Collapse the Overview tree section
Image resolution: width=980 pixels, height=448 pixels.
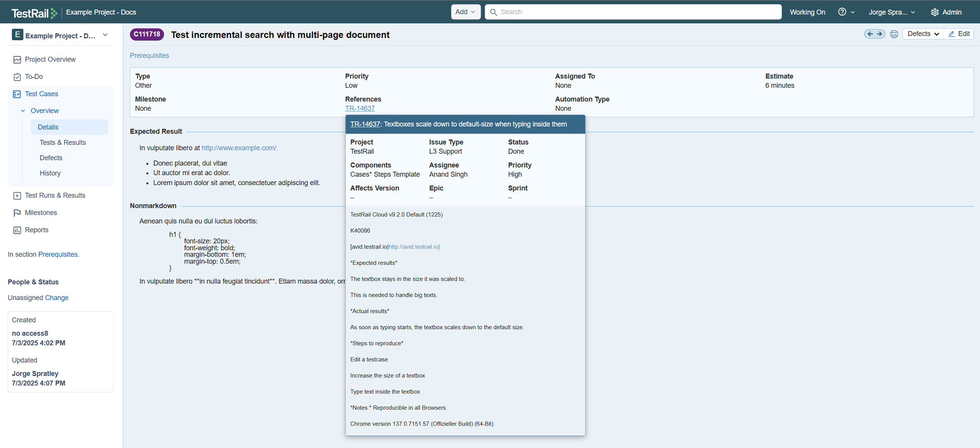pos(23,111)
